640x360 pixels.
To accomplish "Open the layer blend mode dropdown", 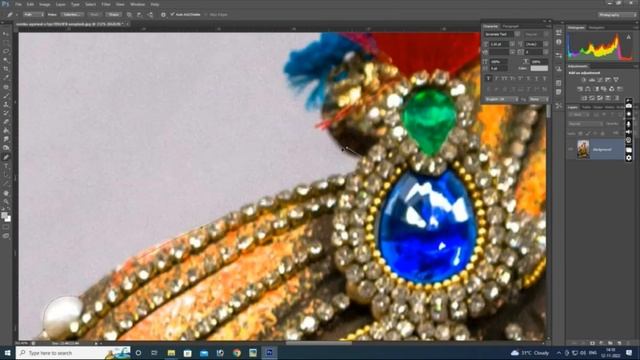I will click(x=586, y=124).
